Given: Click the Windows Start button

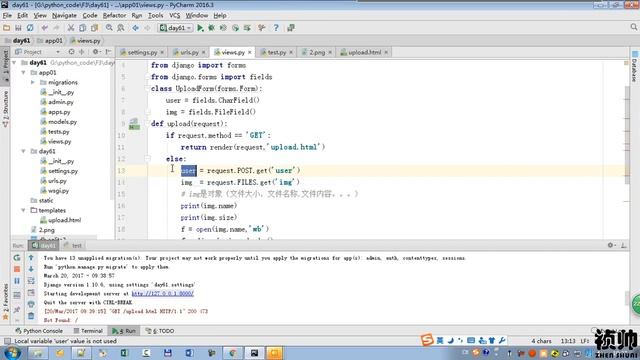Looking at the screenshot, I should coord(12,353).
